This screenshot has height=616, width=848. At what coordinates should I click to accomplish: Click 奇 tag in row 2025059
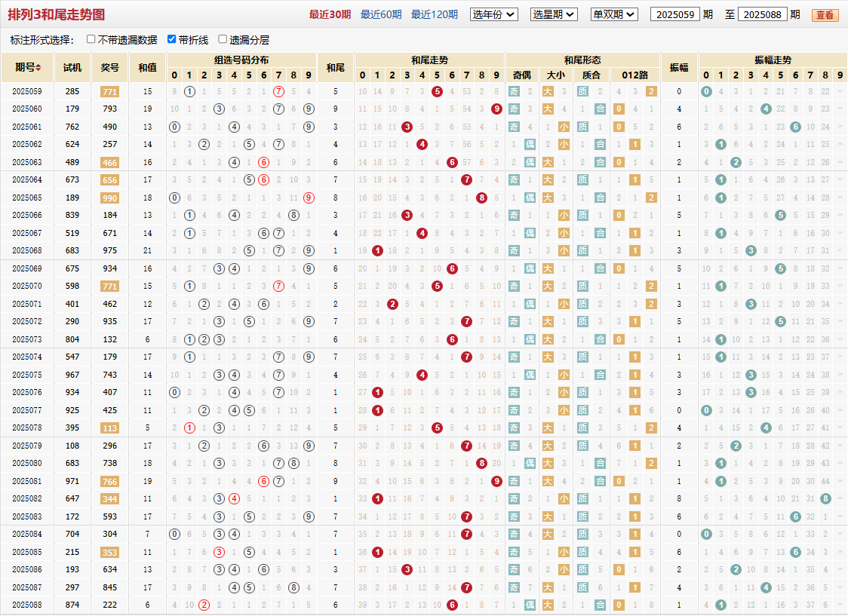pos(514,91)
